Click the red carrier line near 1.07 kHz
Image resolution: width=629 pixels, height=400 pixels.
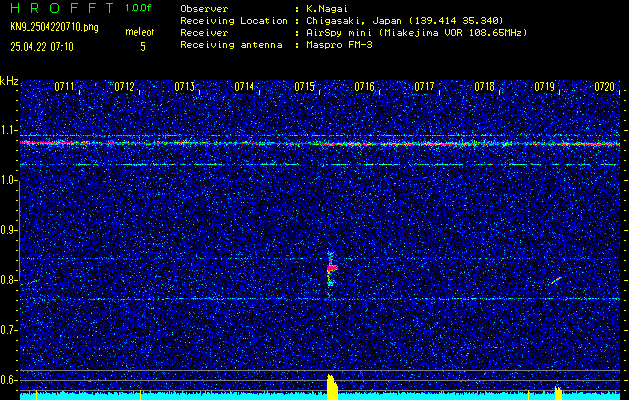[x=320, y=143]
